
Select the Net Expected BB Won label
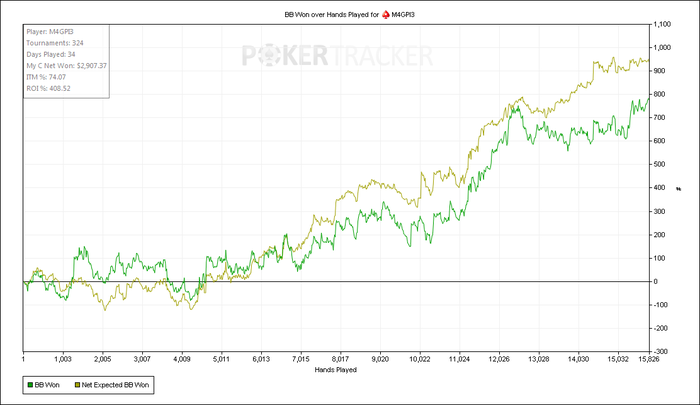pos(115,385)
